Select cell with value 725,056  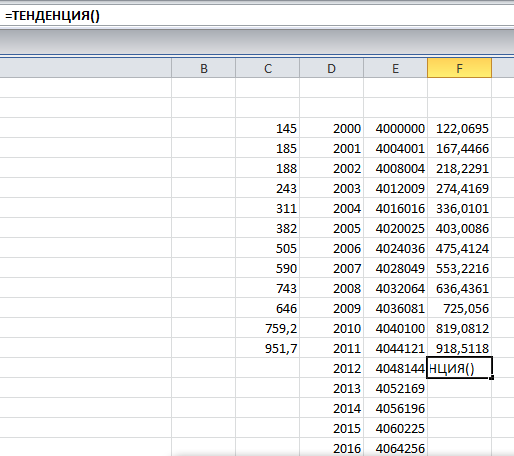coord(460,308)
